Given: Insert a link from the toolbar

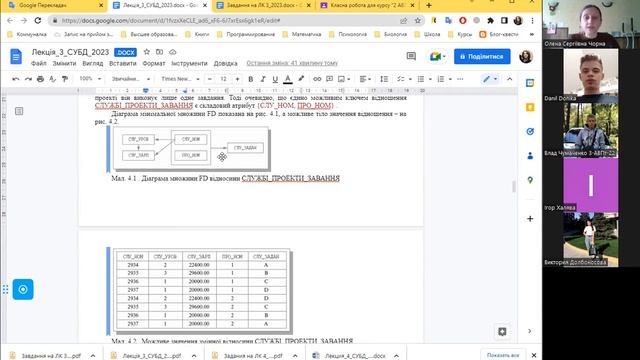Looking at the screenshot, I should [x=317, y=79].
